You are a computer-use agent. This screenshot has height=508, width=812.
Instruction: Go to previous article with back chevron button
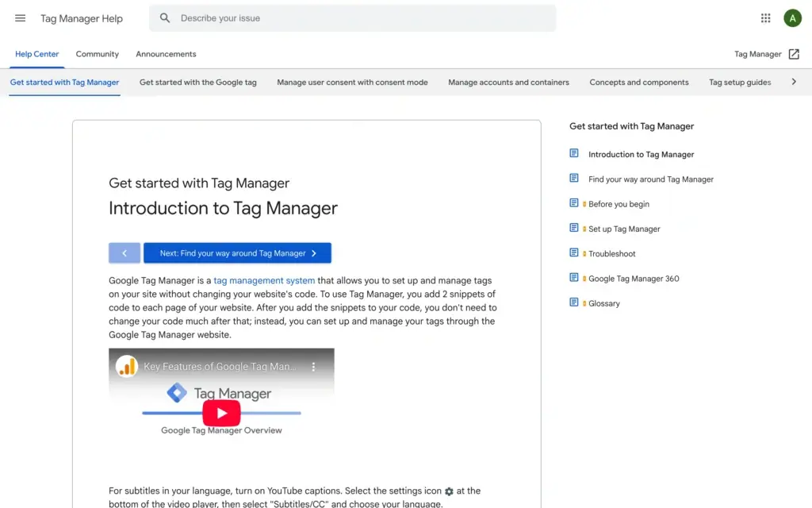coord(124,253)
